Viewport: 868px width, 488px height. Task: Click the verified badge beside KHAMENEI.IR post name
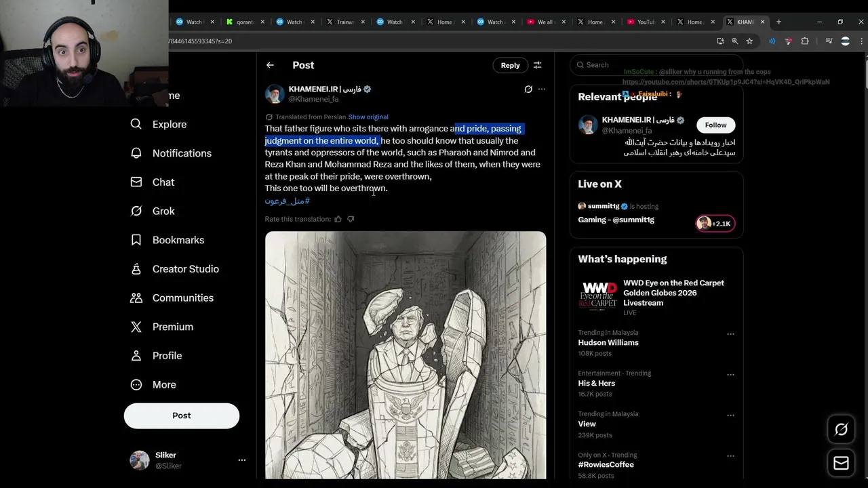coord(367,89)
